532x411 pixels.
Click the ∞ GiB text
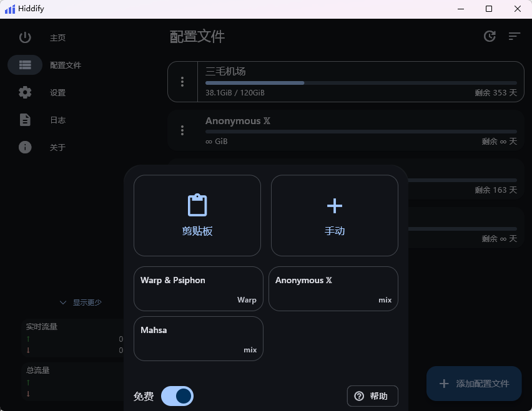pos(217,142)
